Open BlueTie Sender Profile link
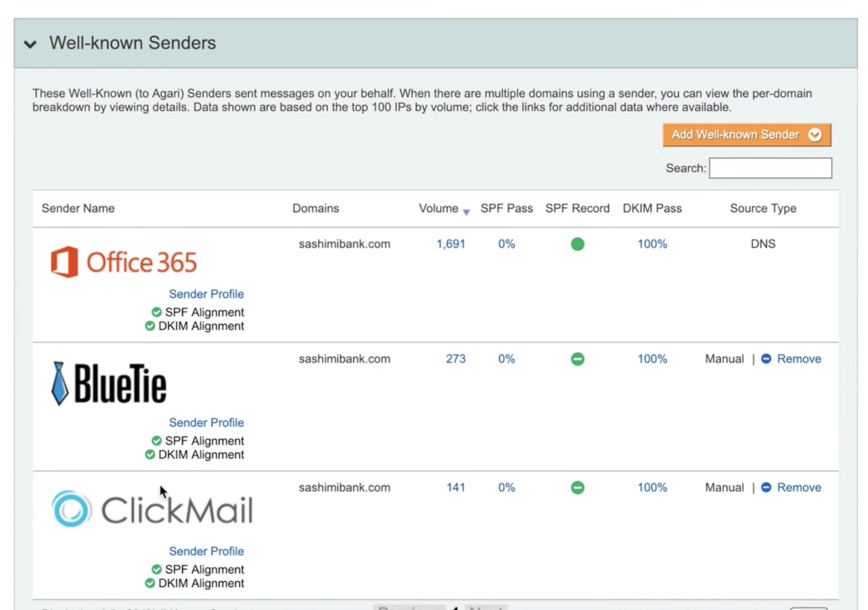The height and width of the screenshot is (610, 868). tap(206, 423)
